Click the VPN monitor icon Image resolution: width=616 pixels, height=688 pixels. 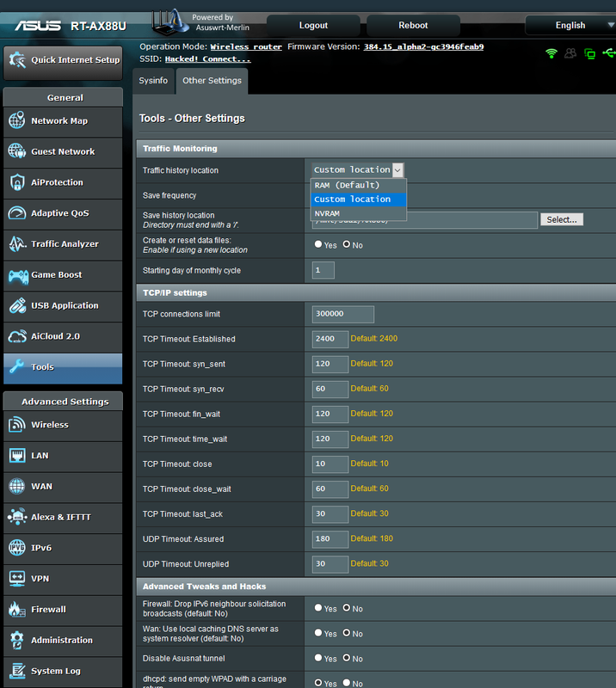click(x=17, y=578)
